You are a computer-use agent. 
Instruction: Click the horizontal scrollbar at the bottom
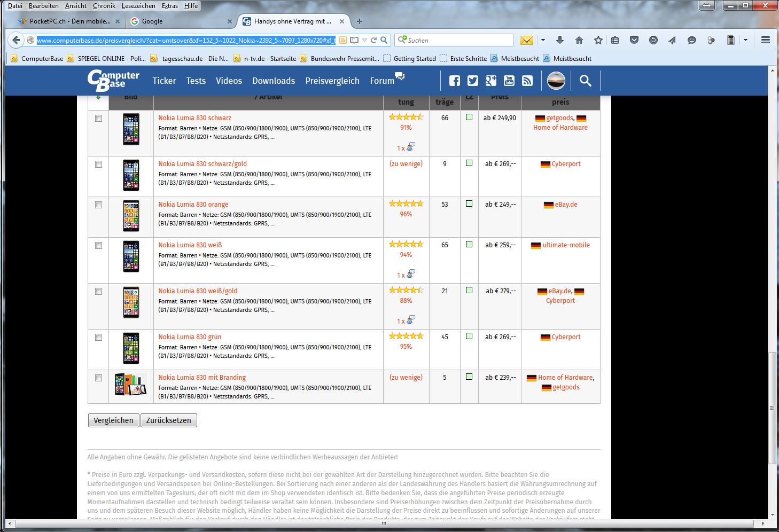(384, 524)
